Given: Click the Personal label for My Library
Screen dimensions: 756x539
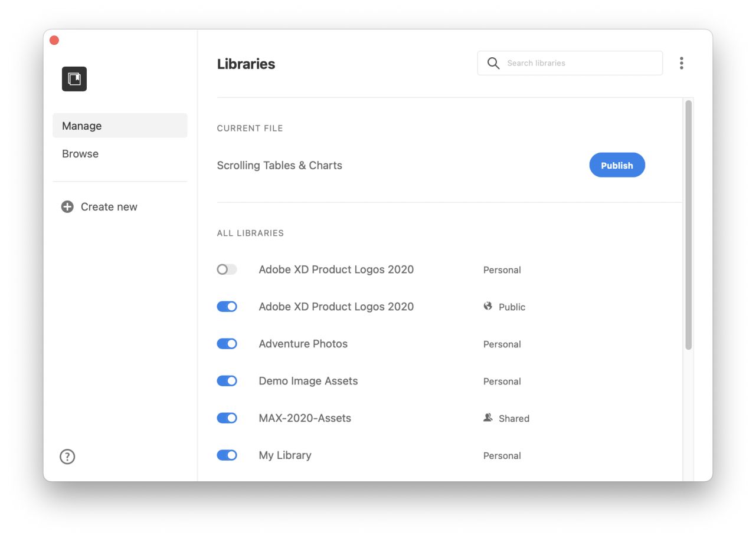Looking at the screenshot, I should coord(502,456).
